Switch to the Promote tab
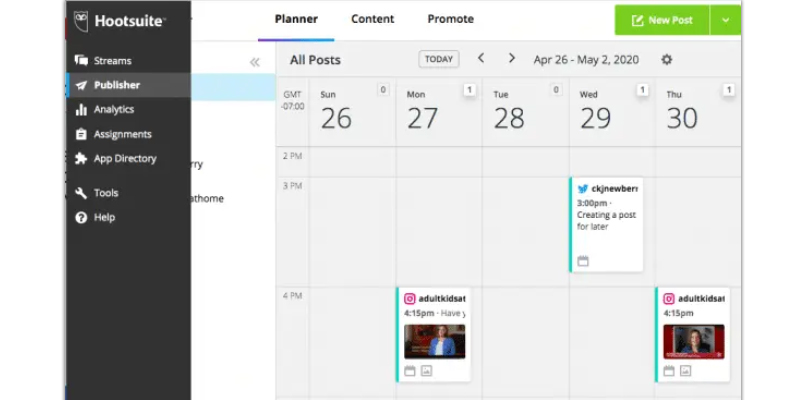Viewport: 800px width, 400px height. point(450,19)
